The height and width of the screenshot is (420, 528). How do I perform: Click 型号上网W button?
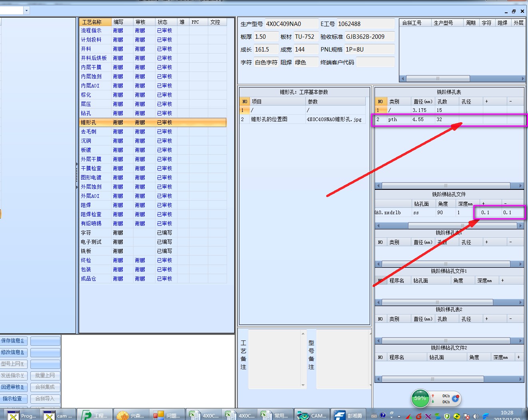(13, 364)
